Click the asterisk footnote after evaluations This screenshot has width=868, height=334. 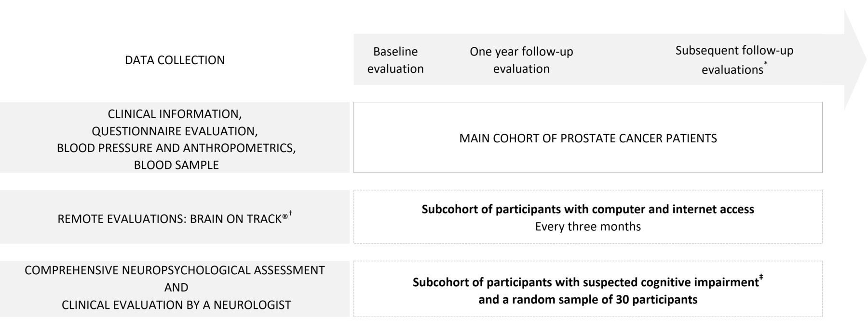pyautogui.click(x=766, y=63)
